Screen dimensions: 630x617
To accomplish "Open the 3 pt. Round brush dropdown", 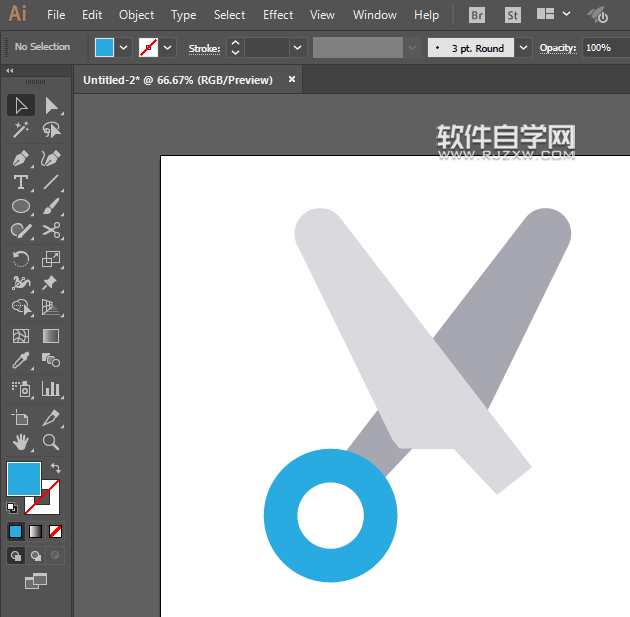I will click(524, 47).
